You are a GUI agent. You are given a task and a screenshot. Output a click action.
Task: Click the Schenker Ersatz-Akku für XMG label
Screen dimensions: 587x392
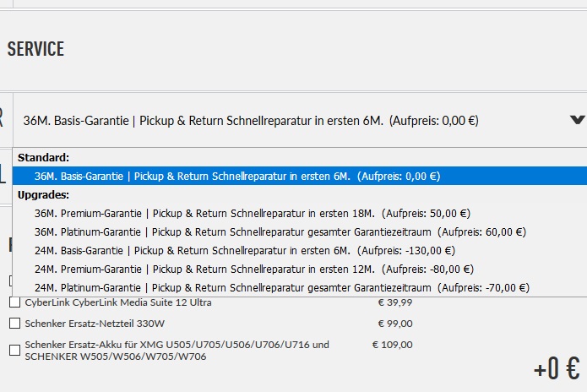[x=177, y=351]
